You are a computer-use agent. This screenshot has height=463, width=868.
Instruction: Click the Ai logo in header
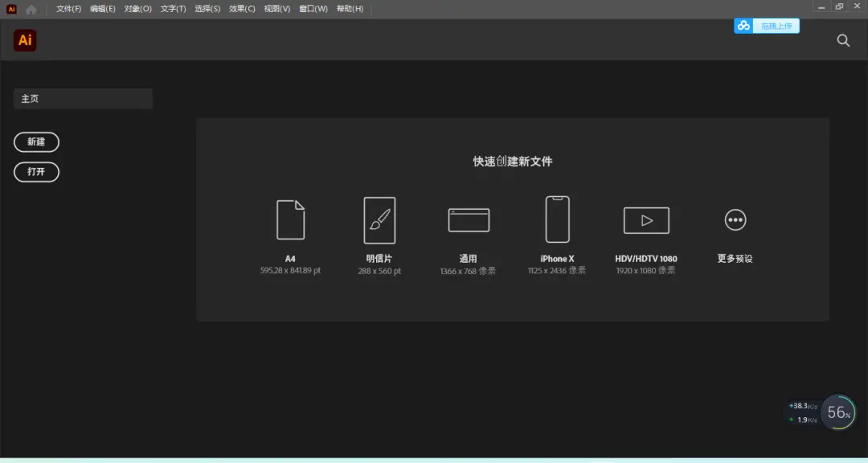25,40
